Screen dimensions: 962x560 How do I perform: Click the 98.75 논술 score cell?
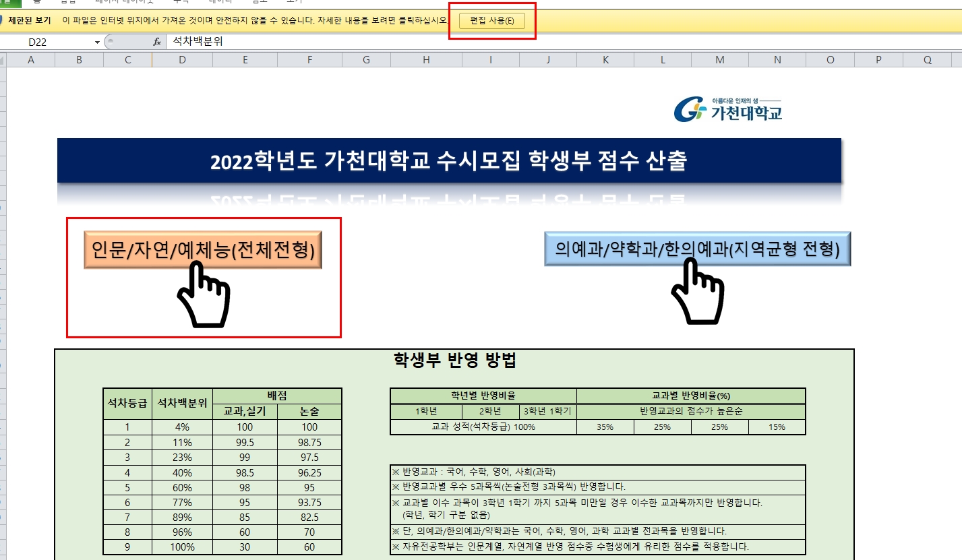(309, 442)
